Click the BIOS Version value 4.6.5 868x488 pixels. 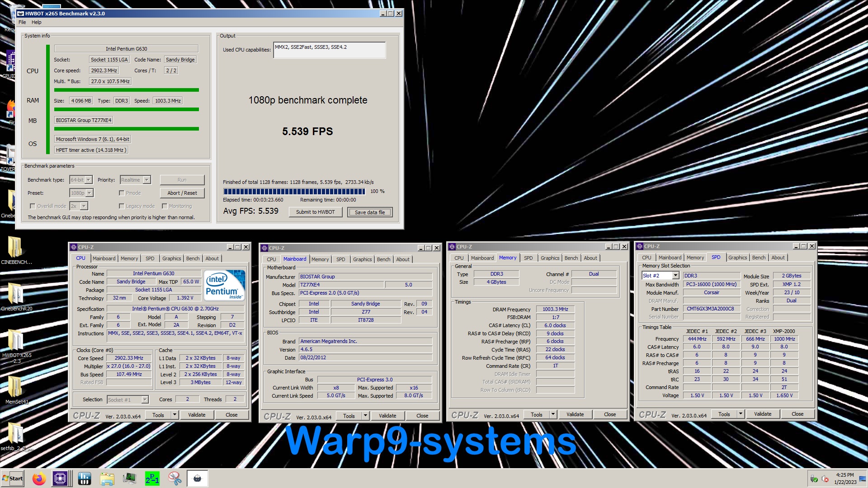[x=365, y=349]
